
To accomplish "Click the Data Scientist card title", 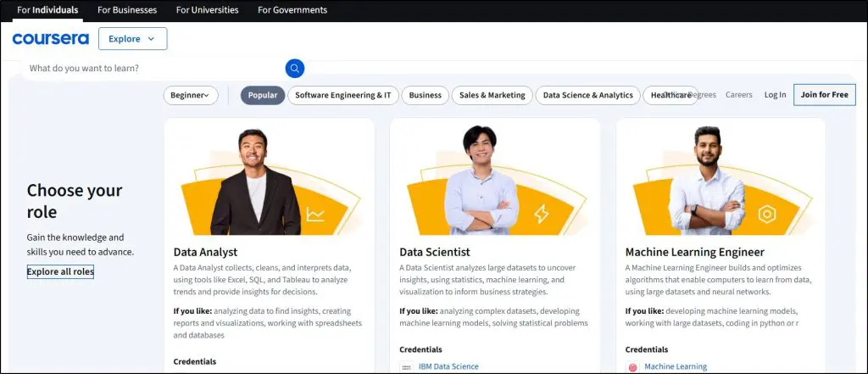I will tap(435, 252).
